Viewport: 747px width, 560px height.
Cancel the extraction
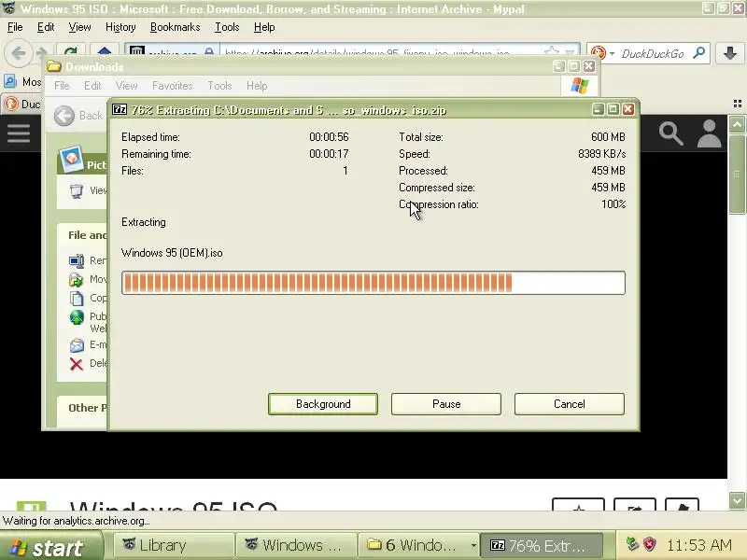point(570,404)
